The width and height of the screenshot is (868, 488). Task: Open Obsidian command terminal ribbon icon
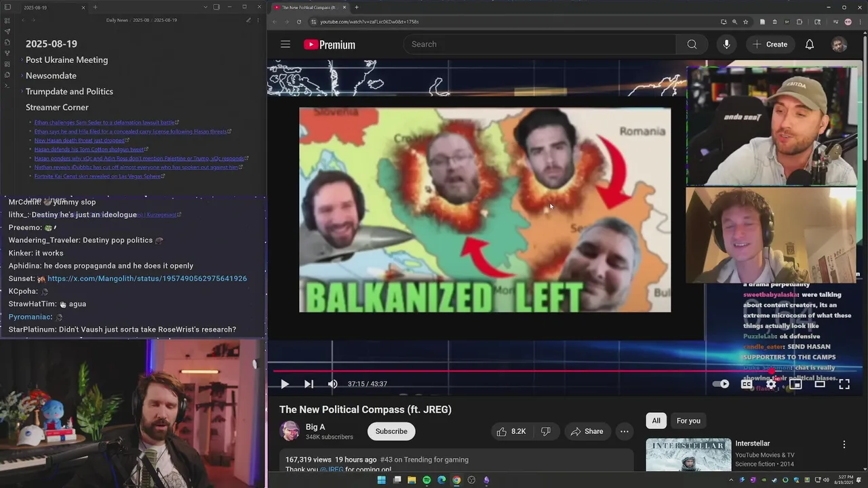pyautogui.click(x=7, y=85)
